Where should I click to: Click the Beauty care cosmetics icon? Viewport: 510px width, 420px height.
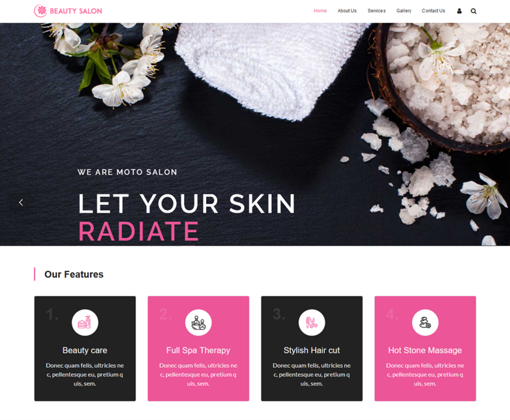click(x=85, y=322)
